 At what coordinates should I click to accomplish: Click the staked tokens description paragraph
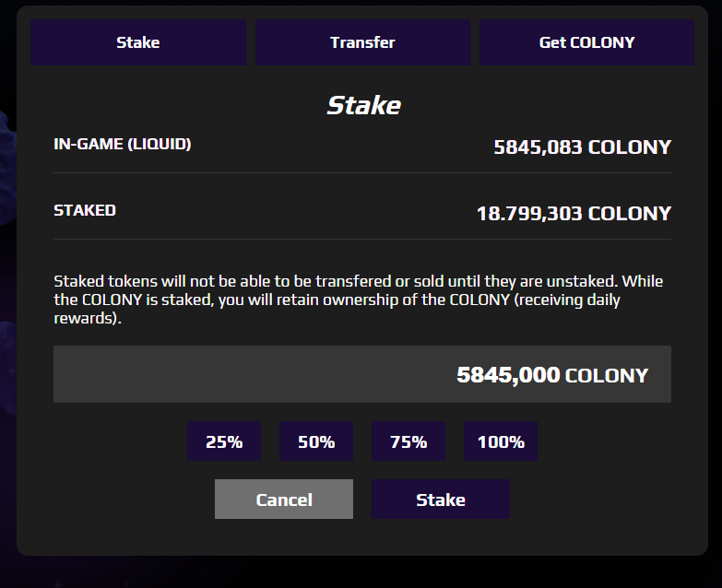tap(359, 300)
